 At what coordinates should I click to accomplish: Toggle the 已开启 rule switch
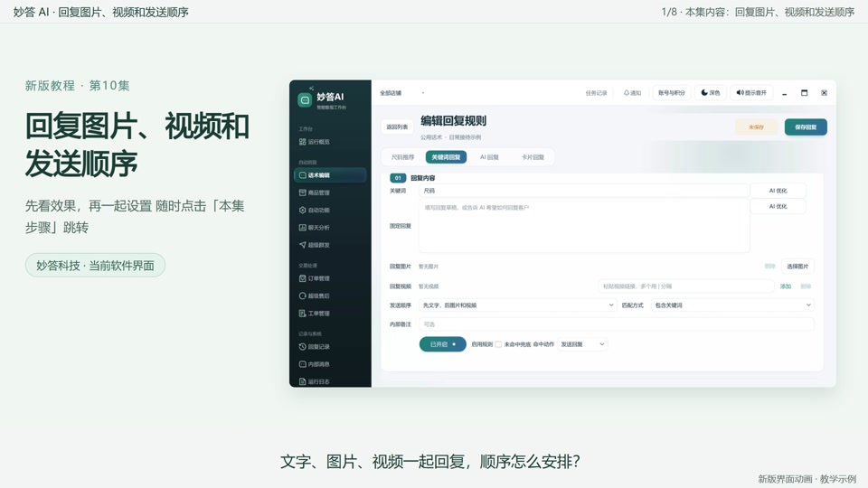(x=443, y=344)
